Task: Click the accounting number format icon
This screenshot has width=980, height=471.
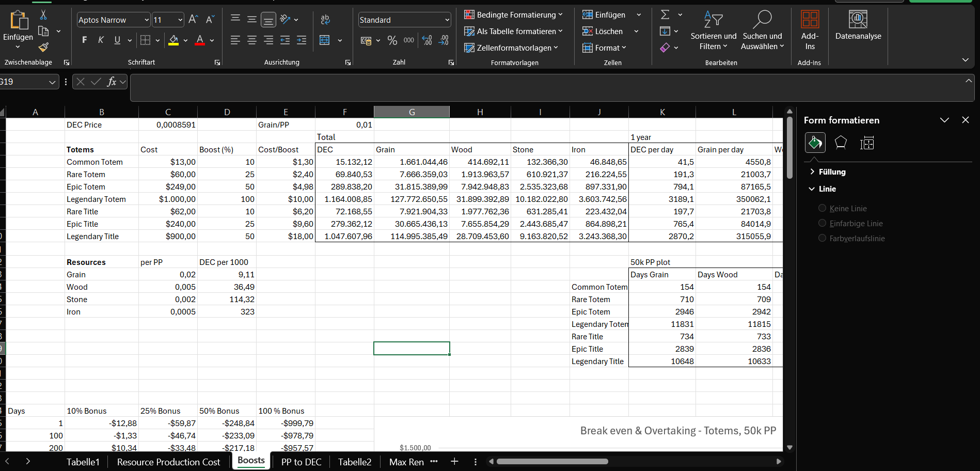Action: pyautogui.click(x=366, y=40)
